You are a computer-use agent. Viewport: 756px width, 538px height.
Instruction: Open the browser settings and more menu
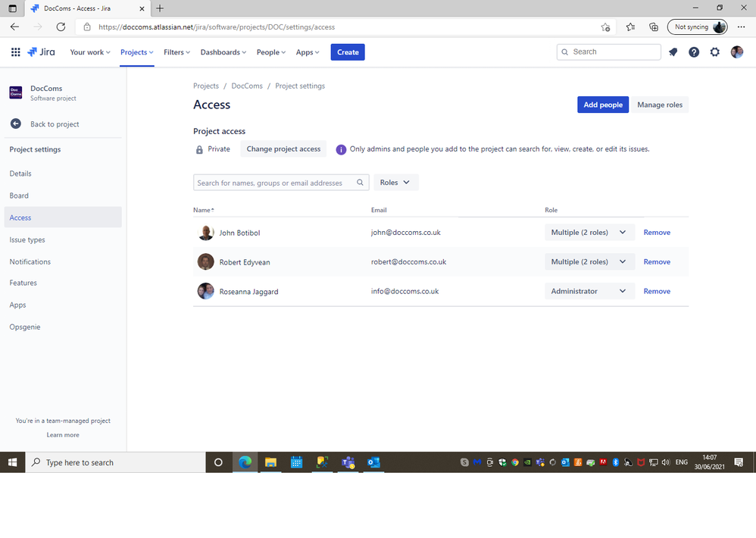point(741,27)
